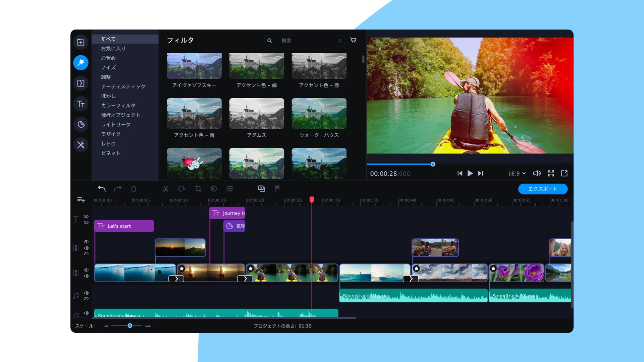Image resolution: width=644 pixels, height=362 pixels.
Task: Open the add track menu
Action: tap(81, 200)
